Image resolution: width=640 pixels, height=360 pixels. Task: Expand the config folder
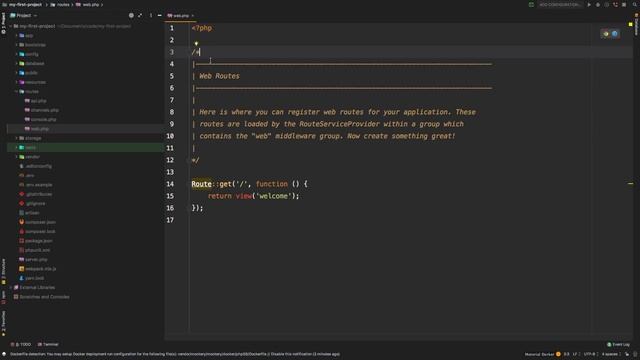point(16,54)
